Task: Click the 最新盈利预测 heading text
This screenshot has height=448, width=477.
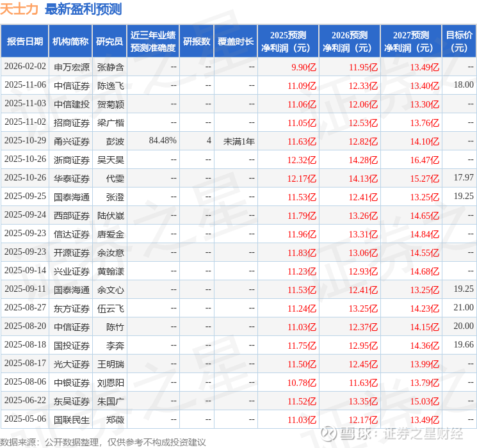Action: click(83, 9)
